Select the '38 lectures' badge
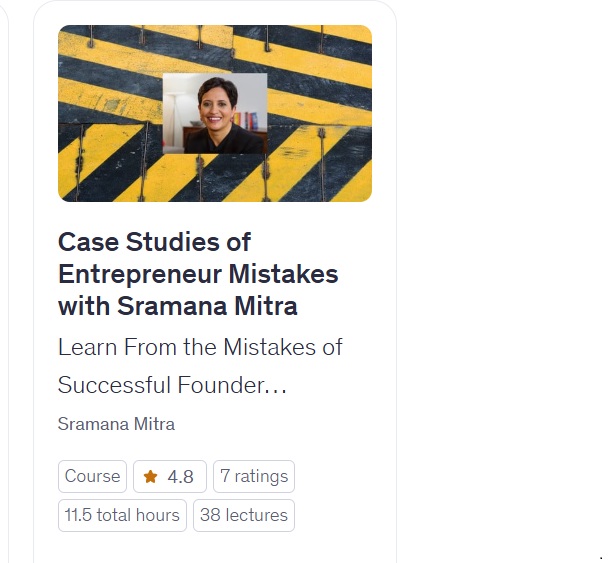Viewport: 611px width, 563px height. tap(244, 515)
